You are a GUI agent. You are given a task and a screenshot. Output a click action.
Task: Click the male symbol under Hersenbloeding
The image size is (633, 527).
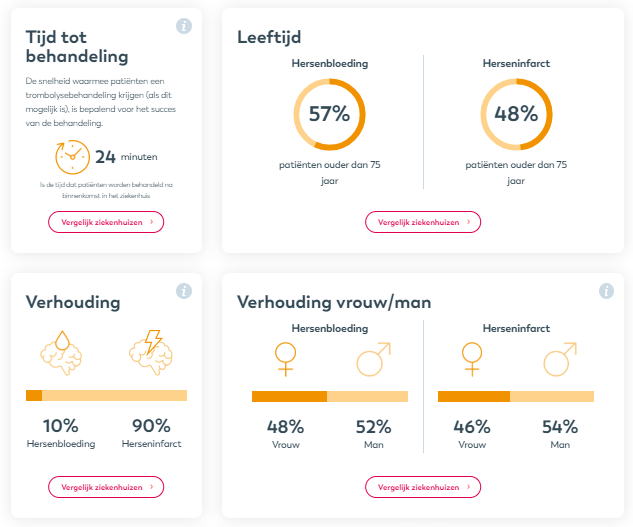coord(373,359)
